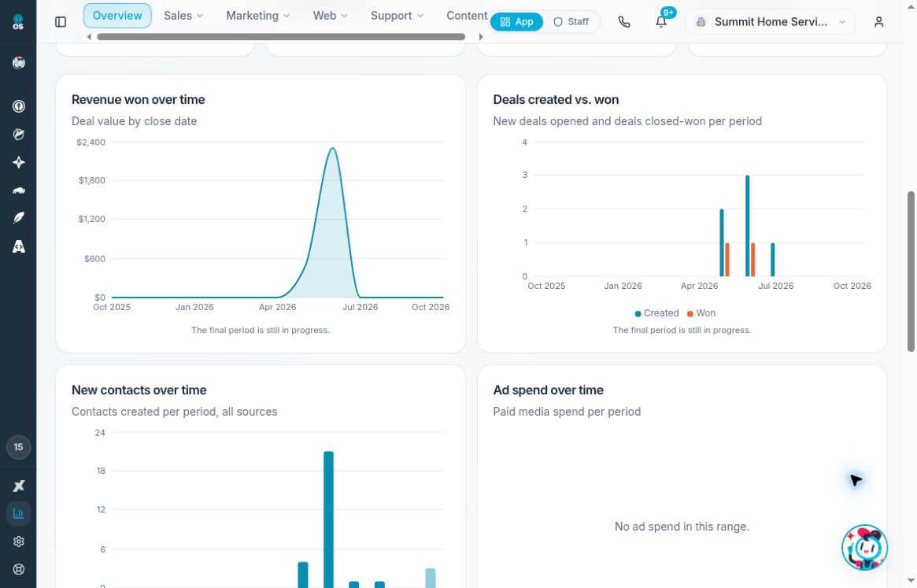The height and width of the screenshot is (588, 917).
Task: Click the tallest Created bar in the deals chart
Action: (x=748, y=226)
